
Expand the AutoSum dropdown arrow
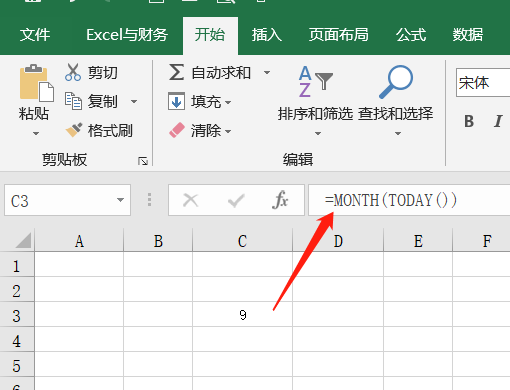[267, 72]
